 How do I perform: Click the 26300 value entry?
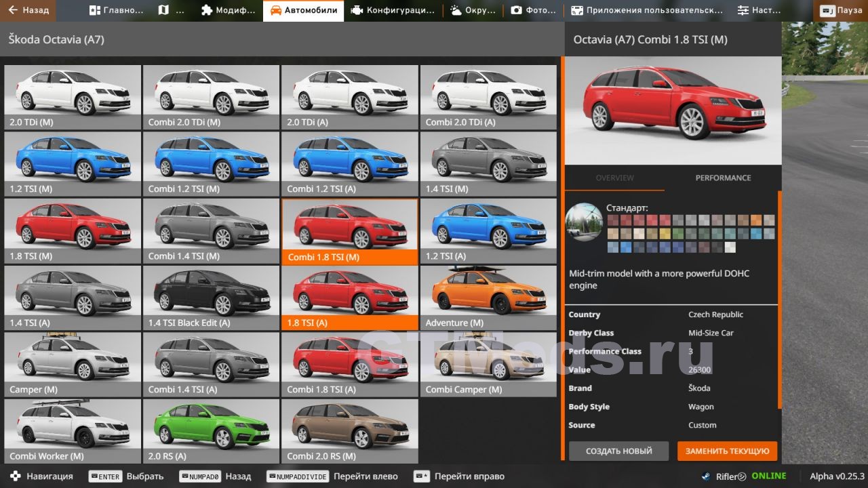(700, 369)
